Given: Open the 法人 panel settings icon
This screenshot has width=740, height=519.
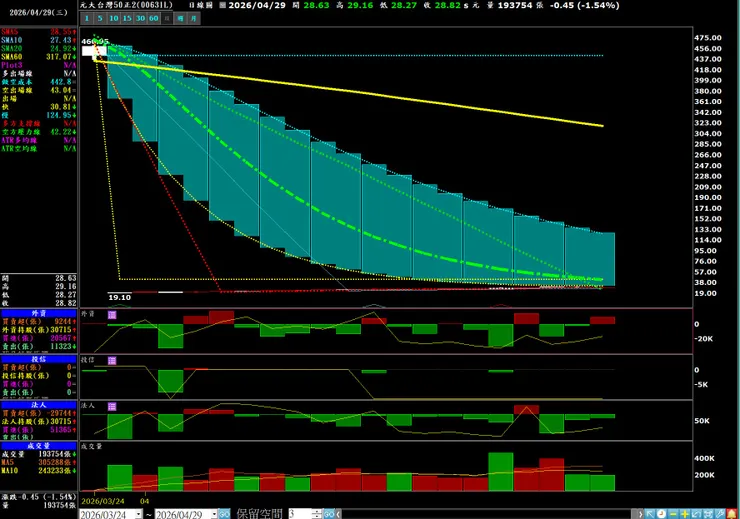Looking at the screenshot, I should click(112, 406).
